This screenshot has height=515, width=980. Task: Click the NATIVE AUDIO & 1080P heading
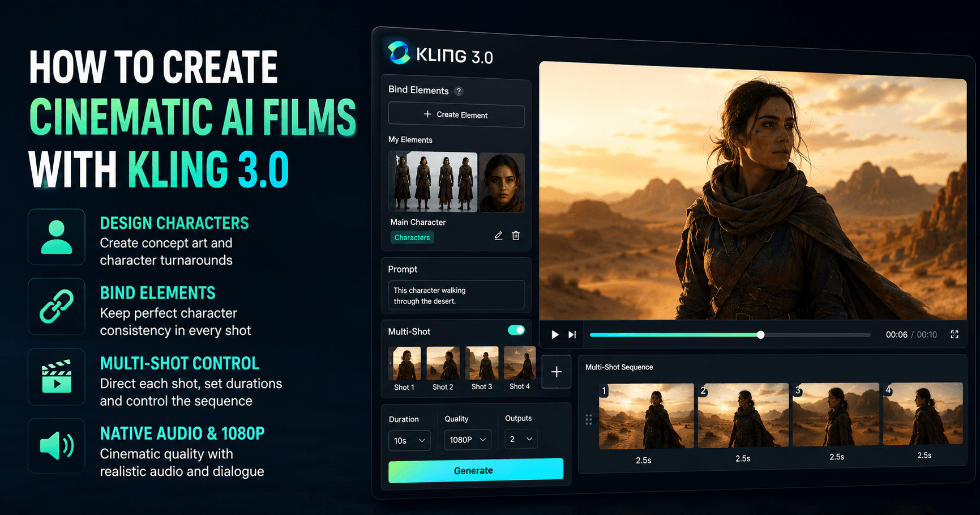tap(182, 433)
